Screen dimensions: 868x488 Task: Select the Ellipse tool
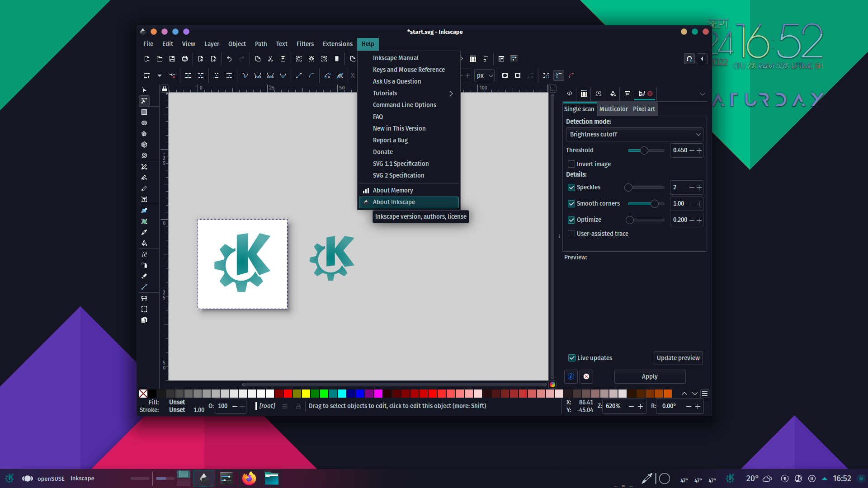(144, 123)
